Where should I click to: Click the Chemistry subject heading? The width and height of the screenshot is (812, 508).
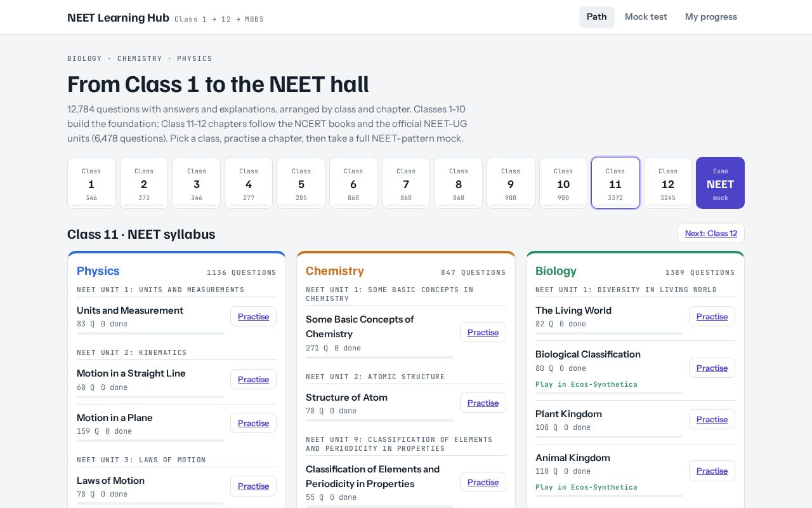(335, 271)
